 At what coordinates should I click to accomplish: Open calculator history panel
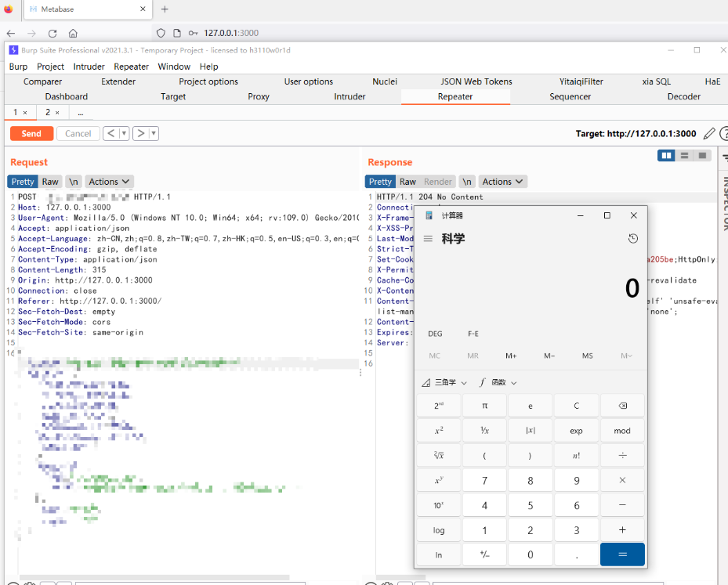[633, 238]
